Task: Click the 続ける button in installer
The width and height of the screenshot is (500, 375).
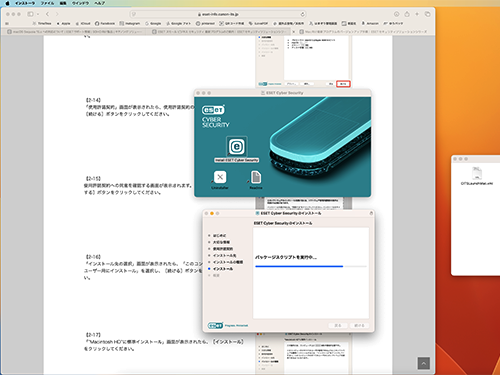Action: [x=359, y=325]
